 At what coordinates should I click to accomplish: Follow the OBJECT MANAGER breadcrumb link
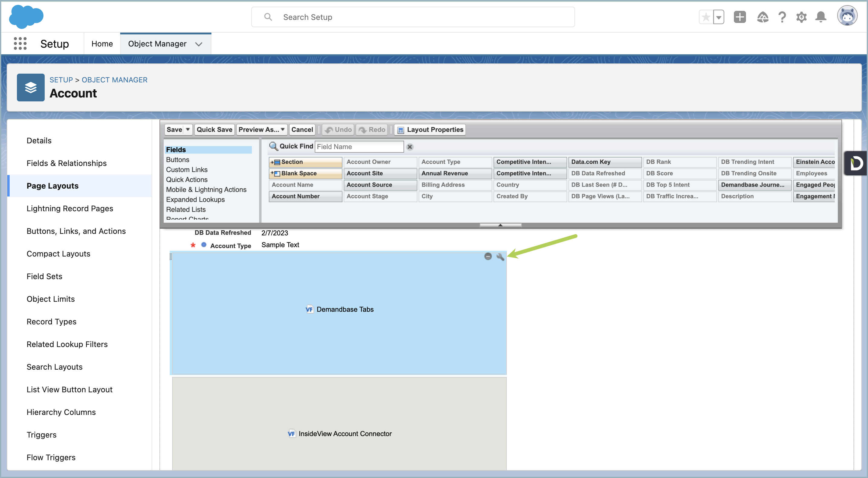pos(114,80)
